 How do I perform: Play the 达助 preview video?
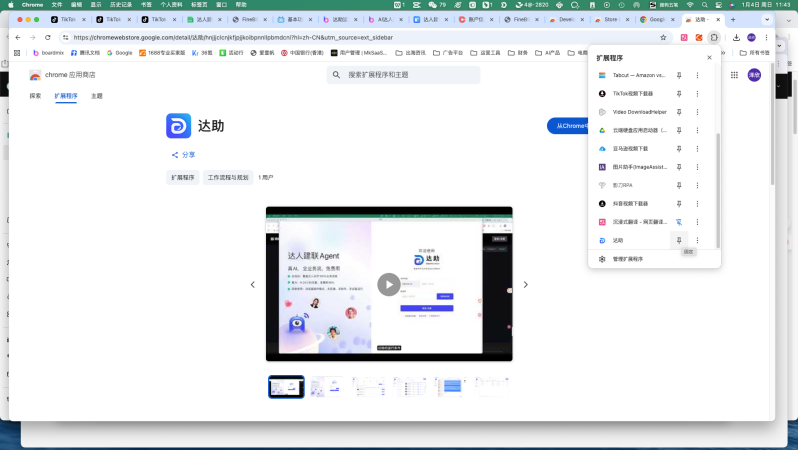pyautogui.click(x=388, y=284)
